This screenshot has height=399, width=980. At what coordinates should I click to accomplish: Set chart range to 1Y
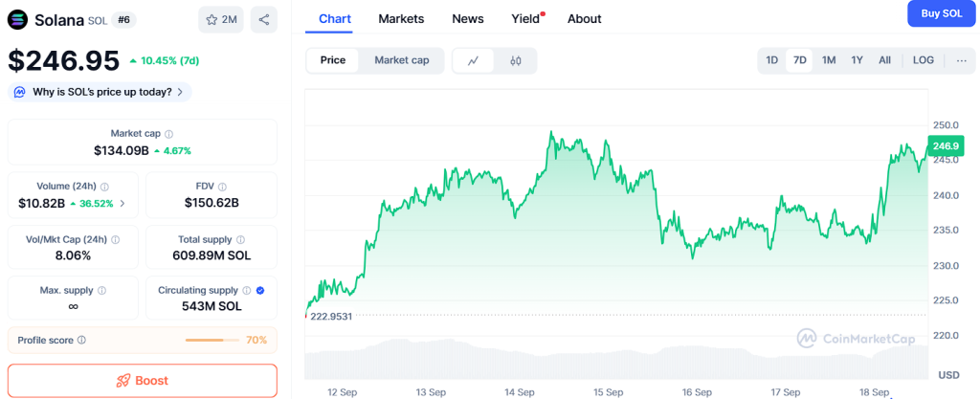click(x=857, y=60)
